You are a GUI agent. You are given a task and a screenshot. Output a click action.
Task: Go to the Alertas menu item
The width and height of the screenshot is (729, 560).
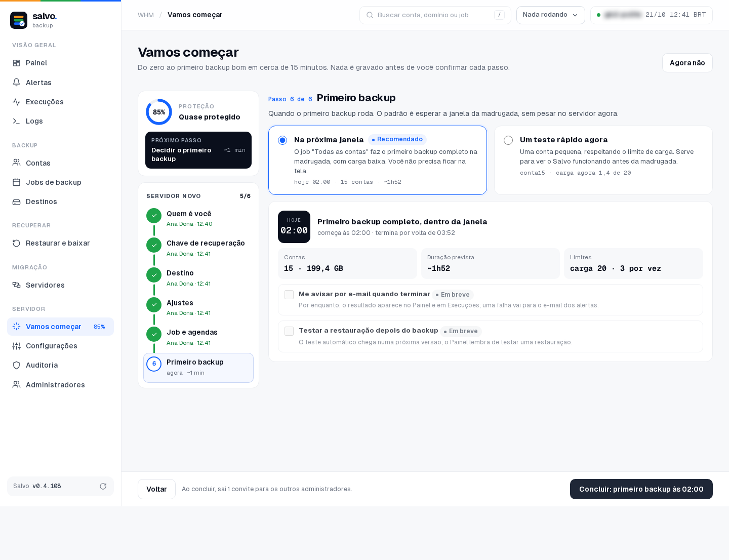(60, 83)
